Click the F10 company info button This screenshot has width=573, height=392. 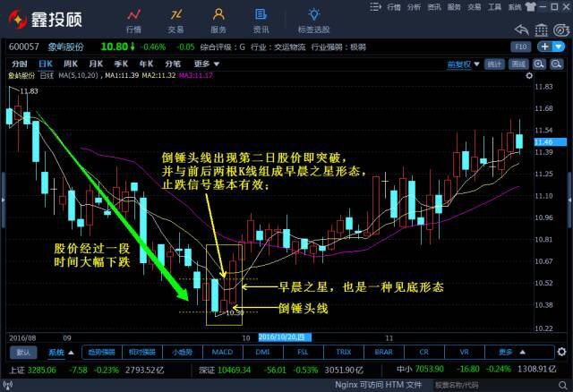[520, 47]
